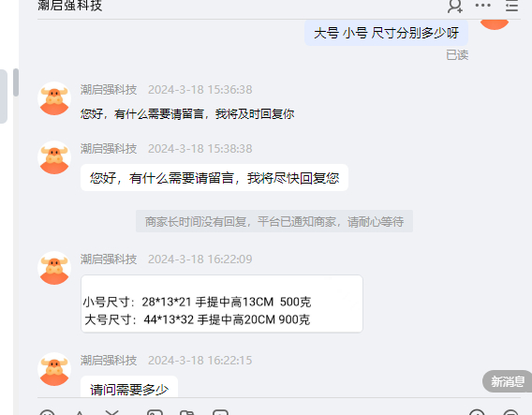Click seller avatar beside 15:36:38 message
Viewport: 532px width, 415px height.
(x=54, y=98)
